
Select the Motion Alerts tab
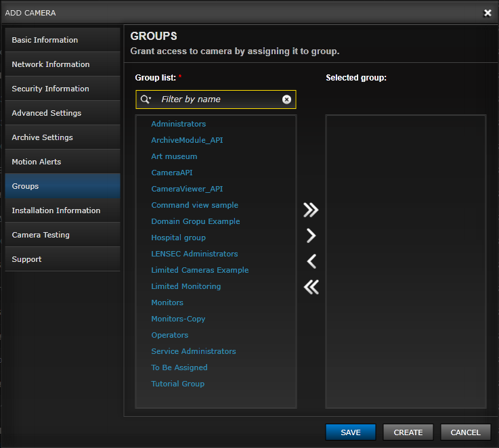pyautogui.click(x=63, y=162)
